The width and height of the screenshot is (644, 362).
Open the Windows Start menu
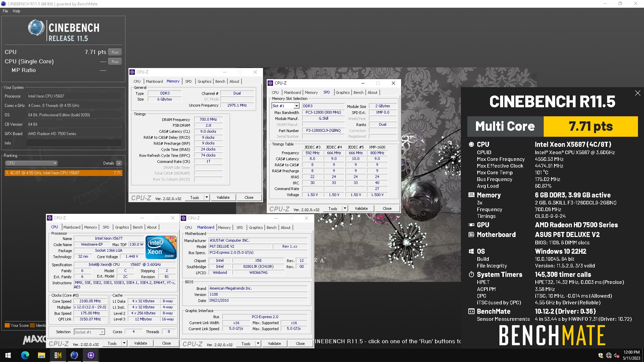coord(8,355)
